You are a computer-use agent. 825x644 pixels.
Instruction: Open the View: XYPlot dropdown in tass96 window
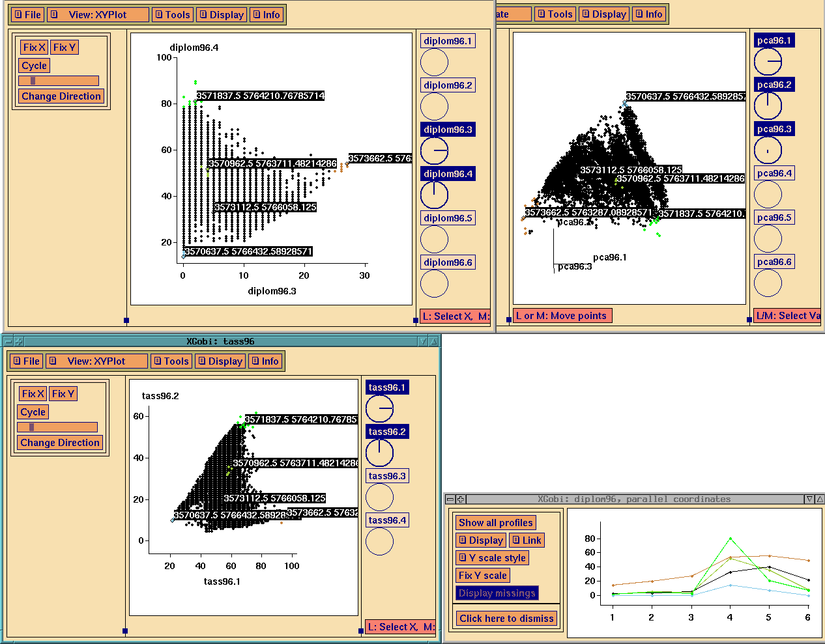[x=96, y=360]
